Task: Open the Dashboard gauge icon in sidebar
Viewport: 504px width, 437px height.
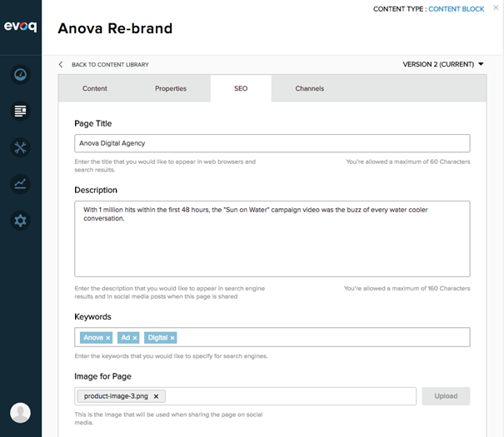Action: [20, 74]
